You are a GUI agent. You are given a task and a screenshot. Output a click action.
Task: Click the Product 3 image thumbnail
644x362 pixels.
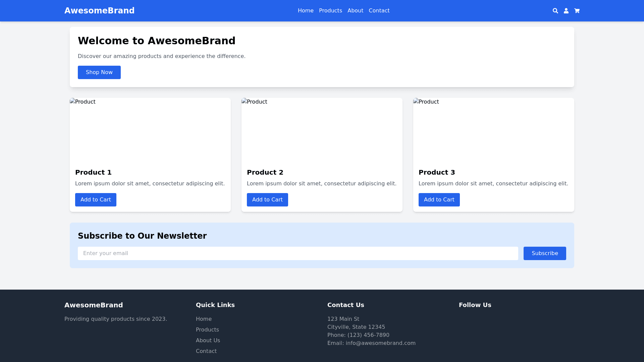click(x=493, y=130)
